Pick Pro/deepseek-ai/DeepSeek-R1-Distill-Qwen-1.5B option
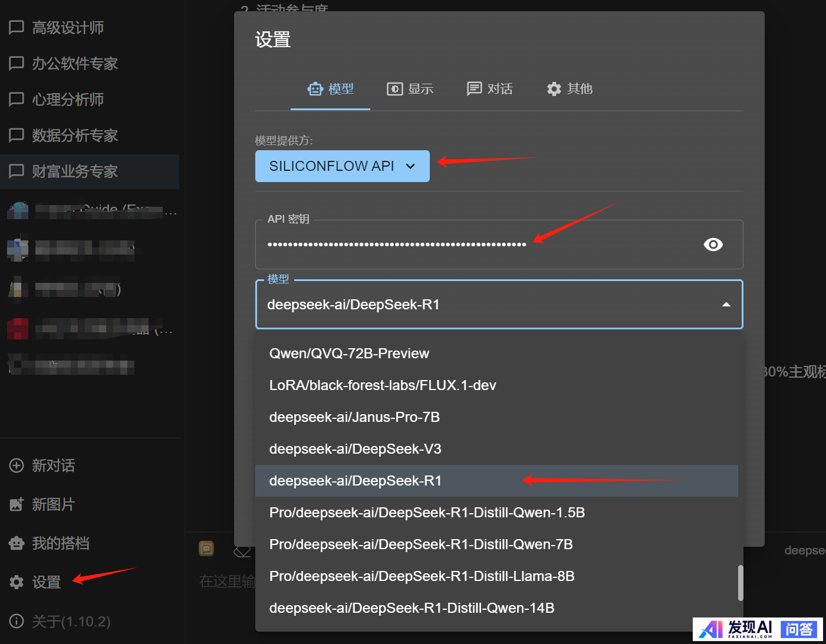Viewport: 826px width, 644px height. point(496,513)
